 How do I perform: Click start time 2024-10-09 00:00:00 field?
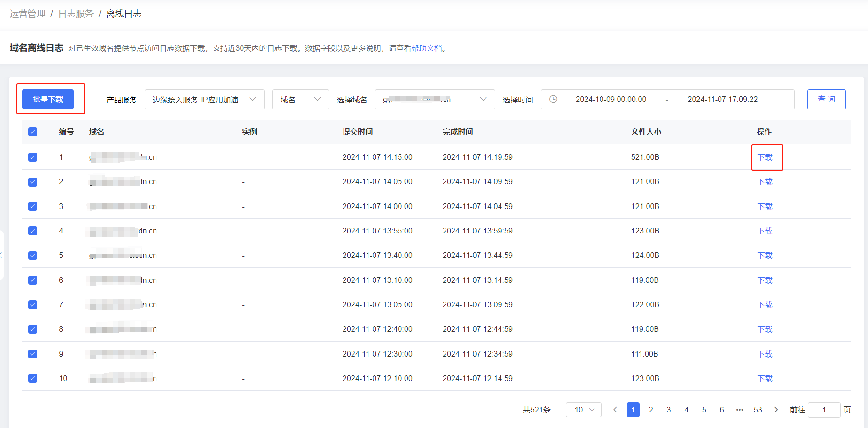click(611, 99)
